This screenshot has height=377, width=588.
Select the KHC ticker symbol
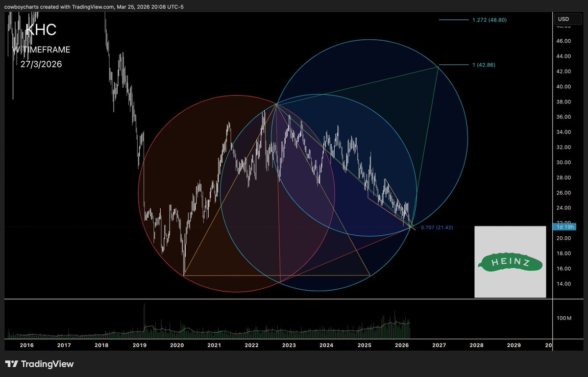(42, 30)
